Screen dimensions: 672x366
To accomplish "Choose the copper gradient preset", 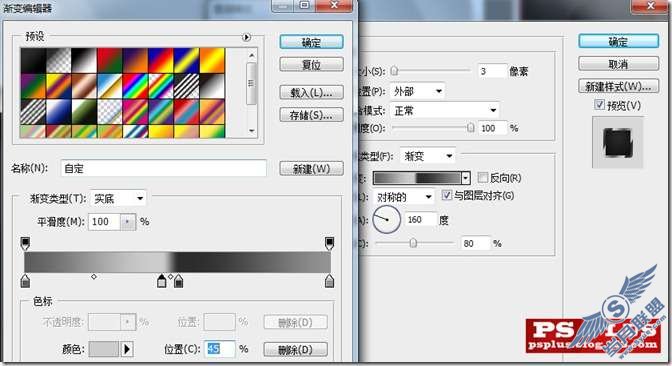I will coord(84,86).
